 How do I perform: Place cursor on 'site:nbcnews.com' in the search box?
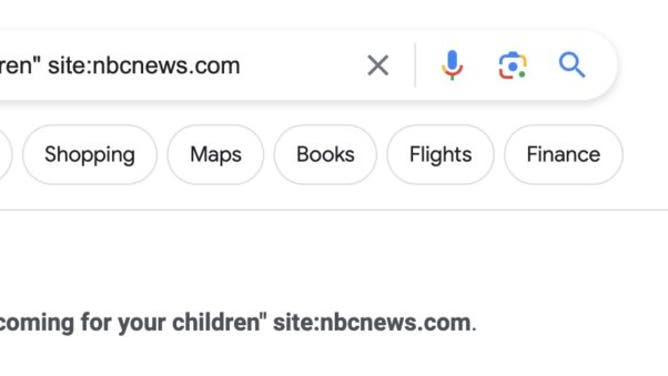(x=144, y=66)
